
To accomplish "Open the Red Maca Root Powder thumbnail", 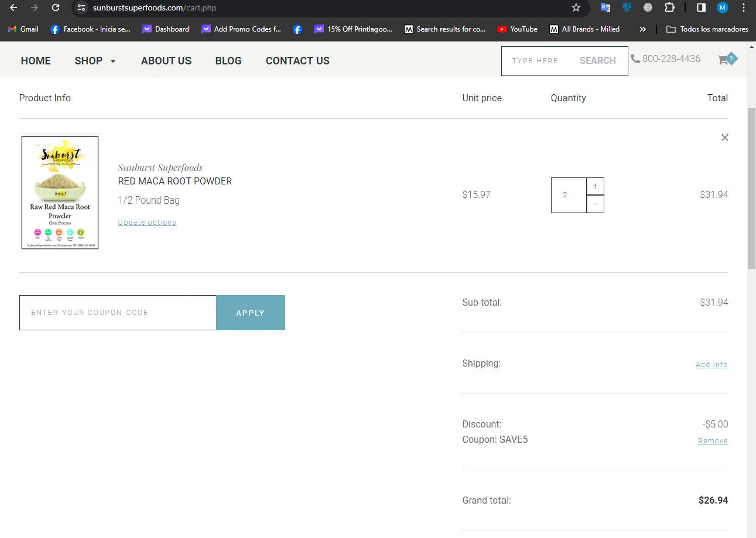I will pyautogui.click(x=60, y=192).
